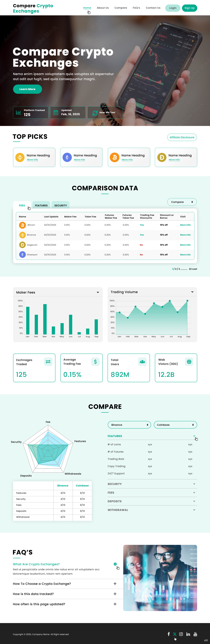
Task: Click the Bitcoin icon in Top Picks
Action: pos(115,157)
